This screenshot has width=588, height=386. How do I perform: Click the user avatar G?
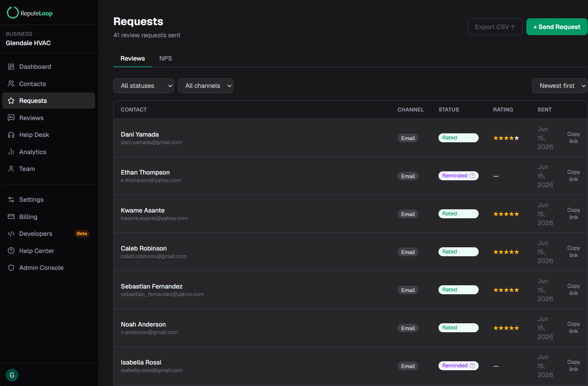(x=12, y=375)
